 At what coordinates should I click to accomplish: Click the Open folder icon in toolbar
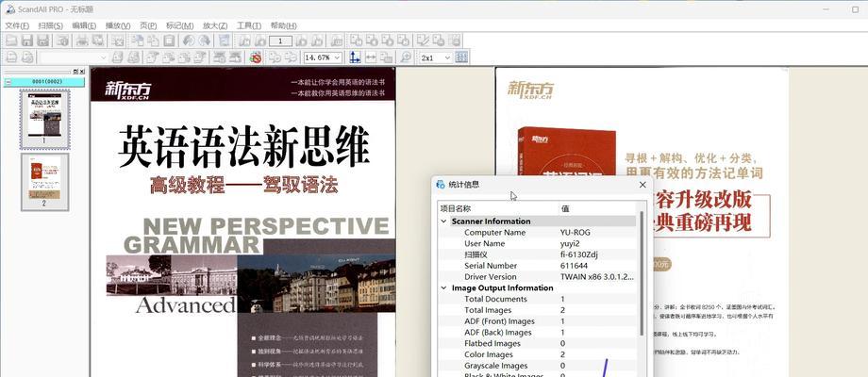11,41
